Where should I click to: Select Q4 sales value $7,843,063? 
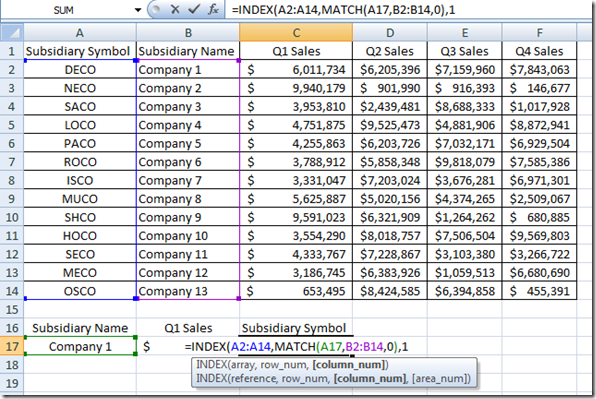539,70
